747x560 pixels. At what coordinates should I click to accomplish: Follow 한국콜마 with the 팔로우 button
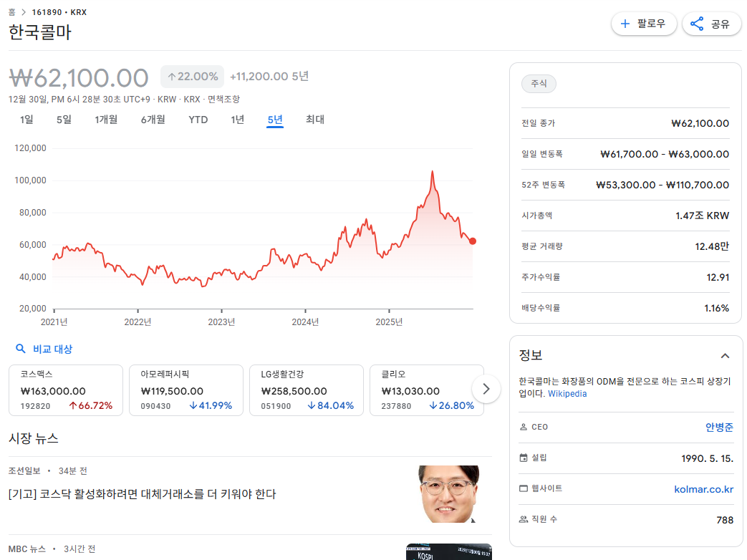pyautogui.click(x=644, y=24)
